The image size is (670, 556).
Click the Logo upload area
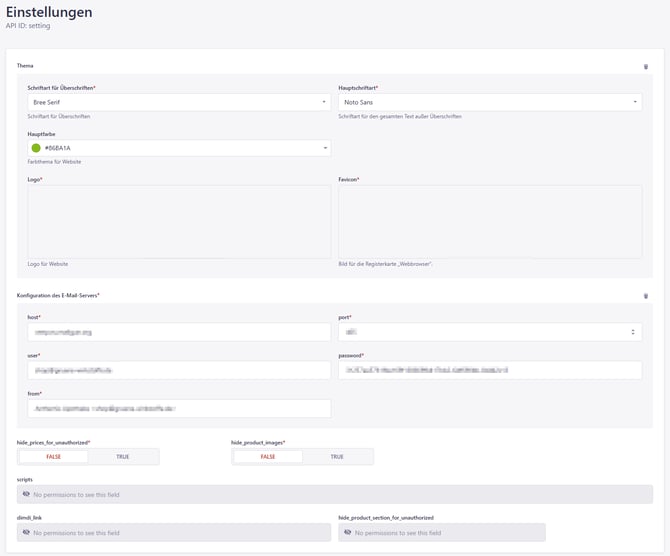pos(179,221)
